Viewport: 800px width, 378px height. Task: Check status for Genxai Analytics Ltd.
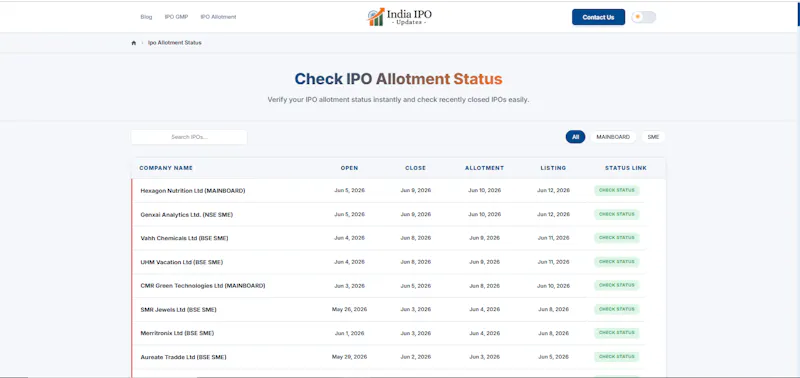click(x=617, y=214)
